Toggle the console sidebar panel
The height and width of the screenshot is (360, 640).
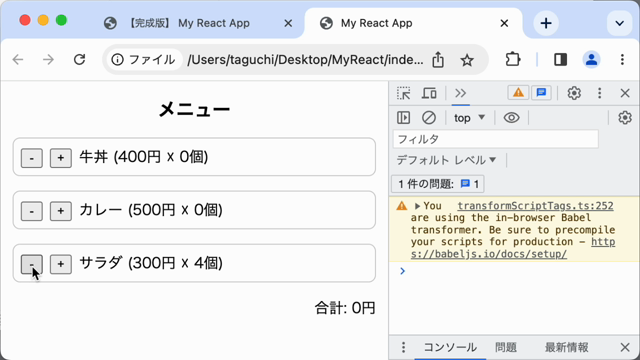(404, 118)
